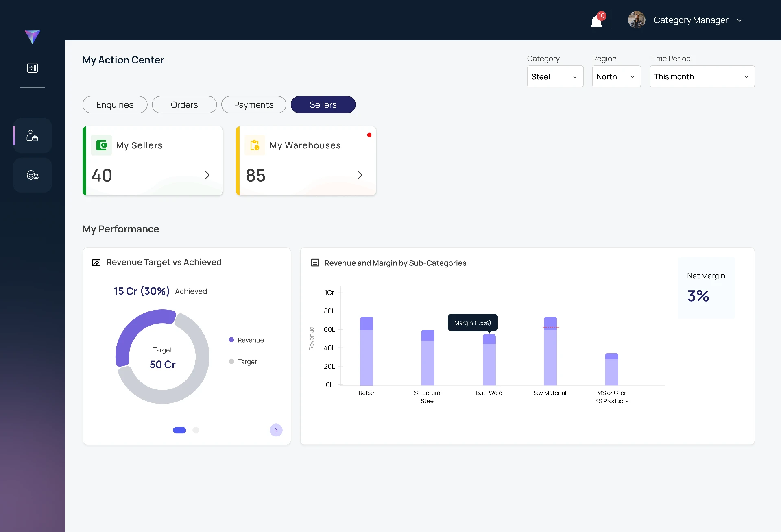Viewport: 781px width, 532px height.
Task: Open My Warehouses card arrow
Action: point(360,175)
